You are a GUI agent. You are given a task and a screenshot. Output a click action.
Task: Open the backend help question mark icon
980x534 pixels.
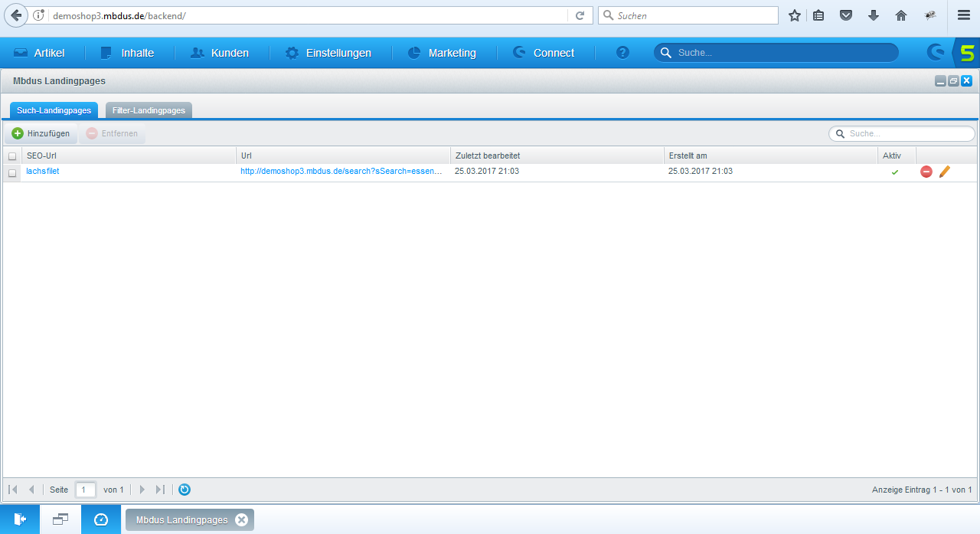coord(622,53)
